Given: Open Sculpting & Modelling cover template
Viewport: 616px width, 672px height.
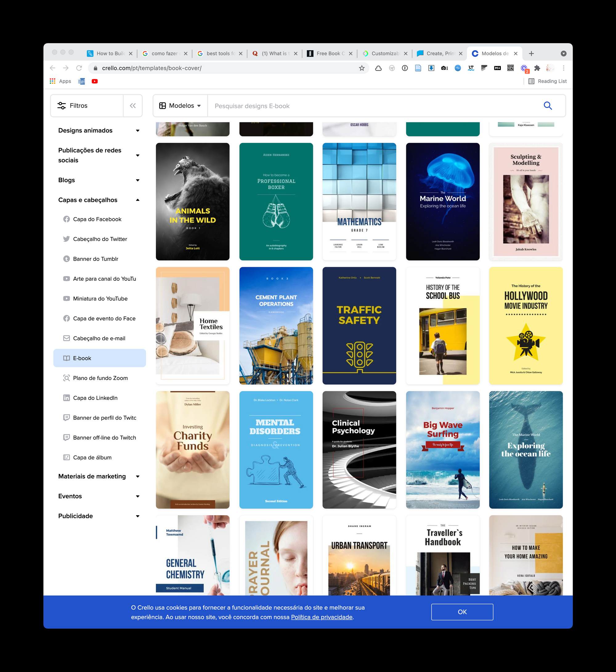Looking at the screenshot, I should pos(526,202).
